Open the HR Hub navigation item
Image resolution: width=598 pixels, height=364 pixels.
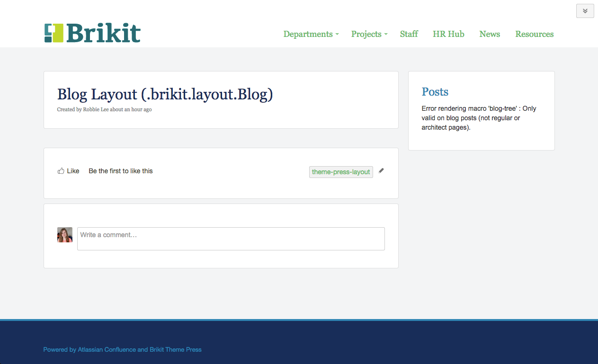pos(448,34)
